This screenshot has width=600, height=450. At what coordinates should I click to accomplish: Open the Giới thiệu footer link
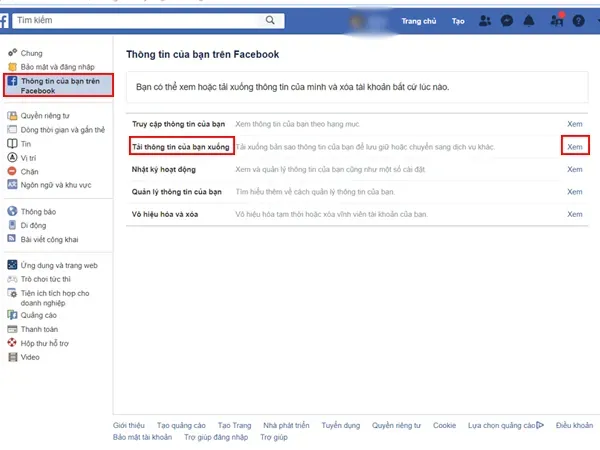[129, 425]
